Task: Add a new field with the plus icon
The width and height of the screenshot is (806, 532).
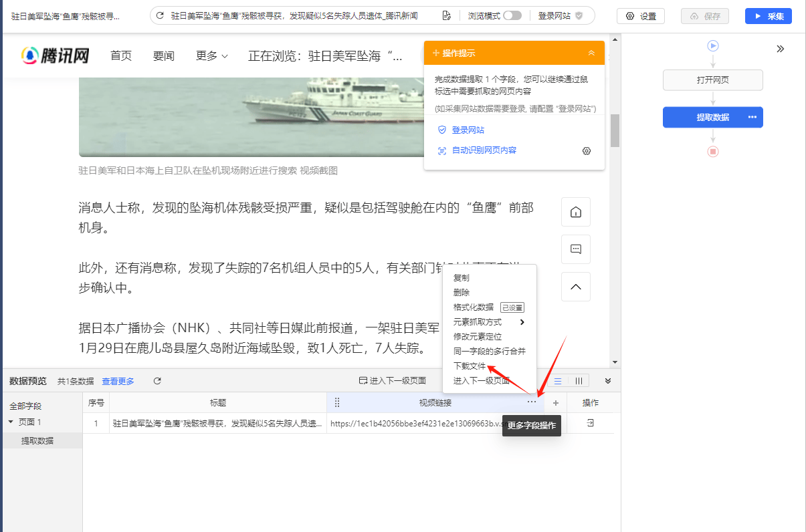Action: click(555, 402)
